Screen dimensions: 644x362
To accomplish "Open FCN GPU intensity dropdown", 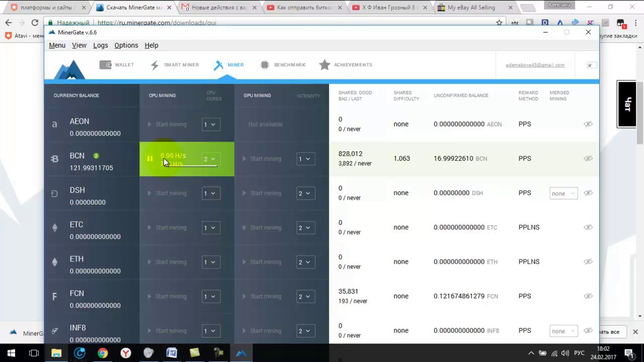I will click(306, 296).
